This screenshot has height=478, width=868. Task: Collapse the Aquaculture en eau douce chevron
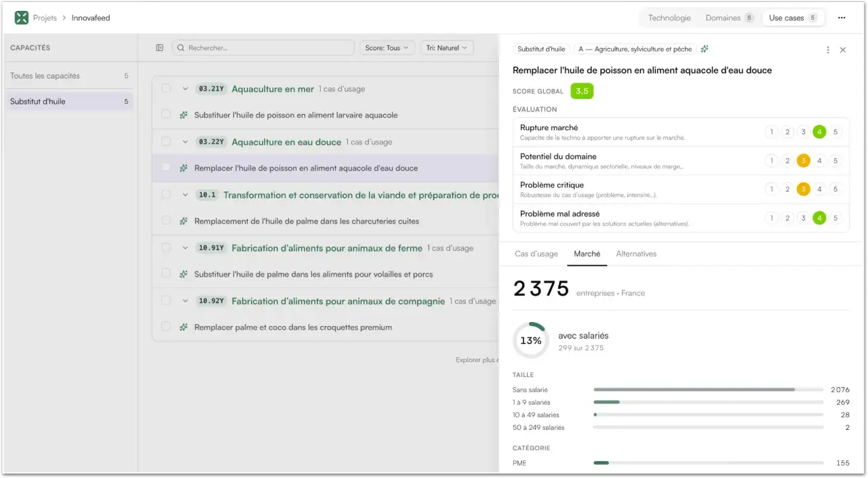click(x=185, y=142)
